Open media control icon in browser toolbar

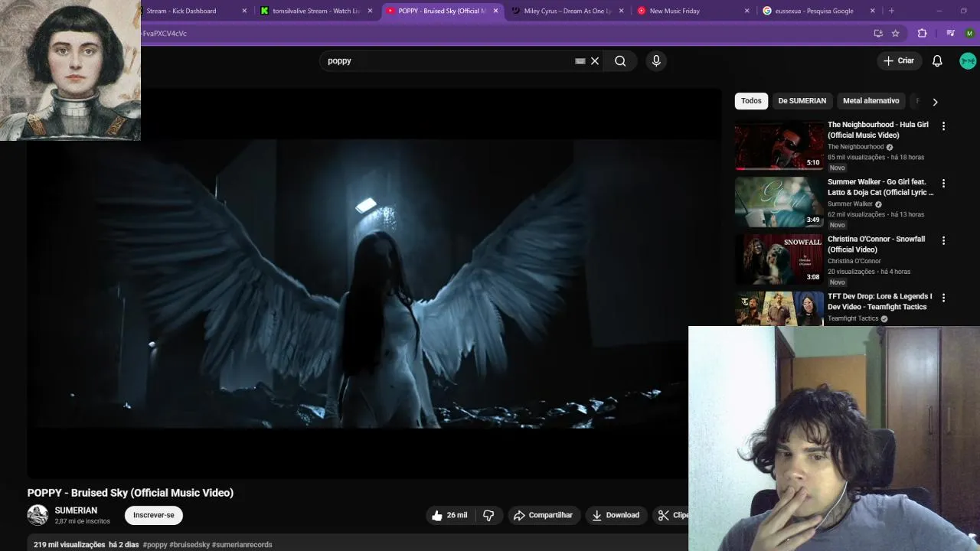tap(950, 33)
